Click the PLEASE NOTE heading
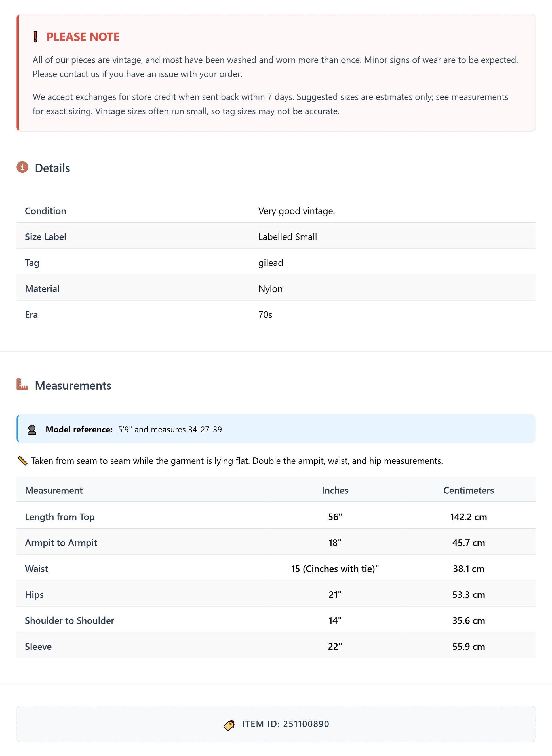Viewport: 552px width, 756px height. coord(83,37)
